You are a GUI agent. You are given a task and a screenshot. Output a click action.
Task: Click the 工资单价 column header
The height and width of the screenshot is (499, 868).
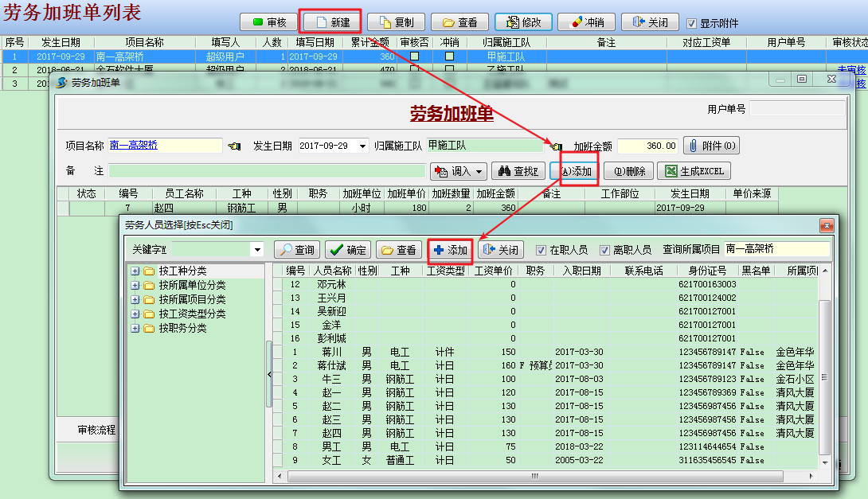493,271
